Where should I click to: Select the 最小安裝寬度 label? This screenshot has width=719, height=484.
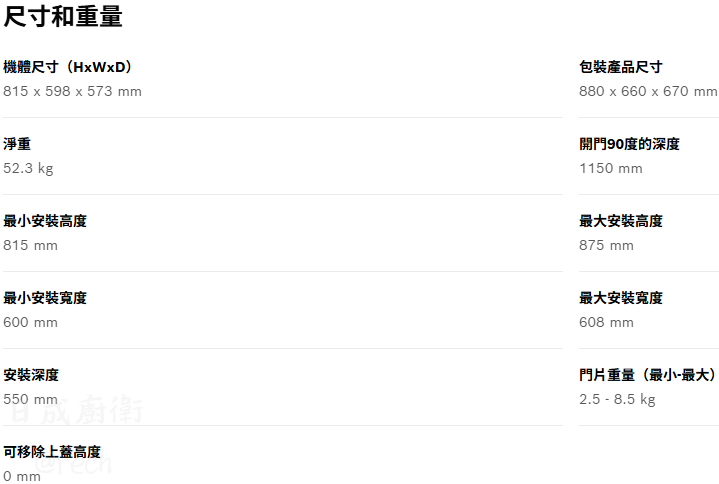click(x=45, y=298)
